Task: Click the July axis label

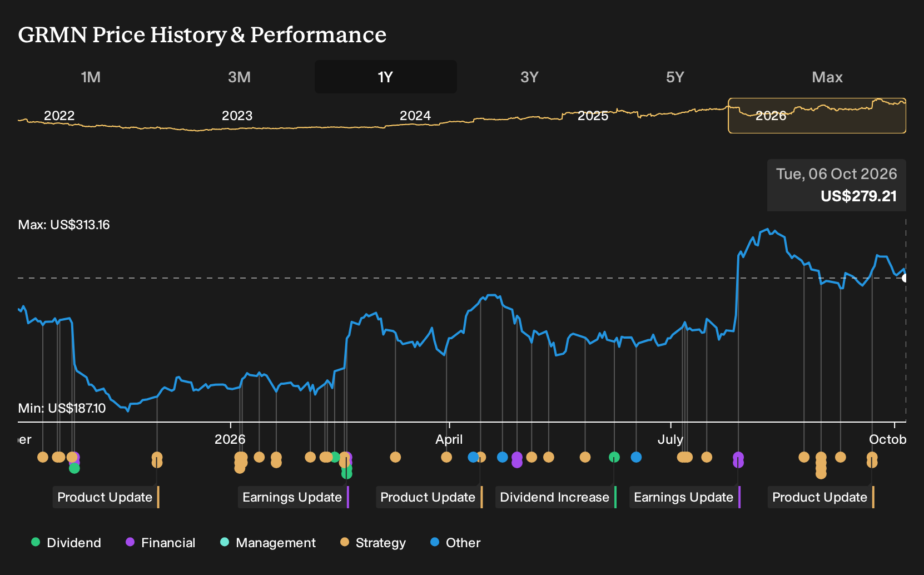Action: point(670,439)
